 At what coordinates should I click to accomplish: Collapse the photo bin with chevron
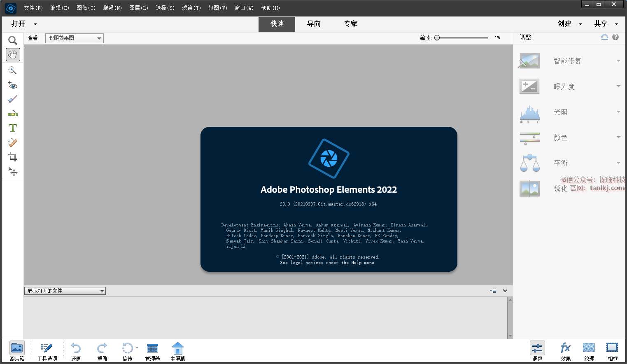[x=505, y=291]
